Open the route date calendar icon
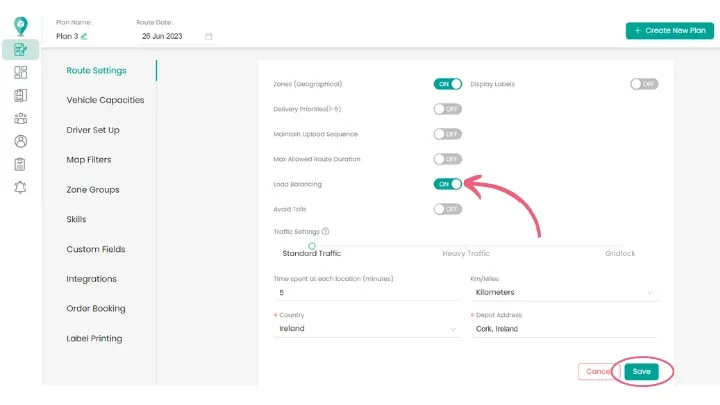720x405 pixels. 208,36
